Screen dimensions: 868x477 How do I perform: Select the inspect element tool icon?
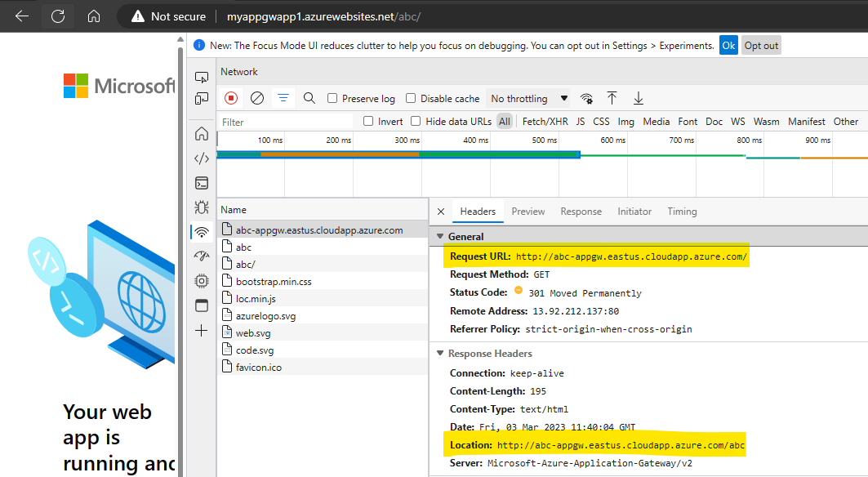(x=202, y=78)
